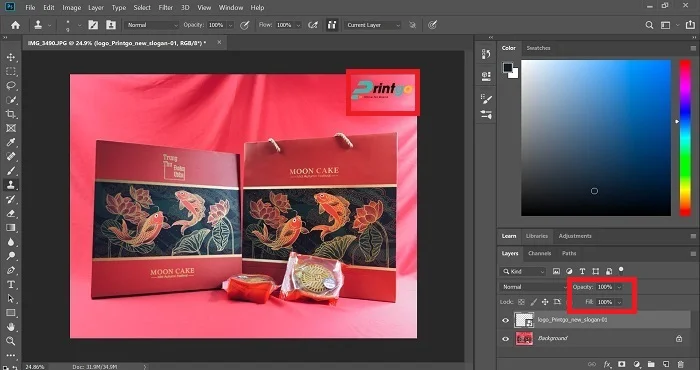
Task: Toggle pressure for opacity in options bar
Action: (245, 25)
